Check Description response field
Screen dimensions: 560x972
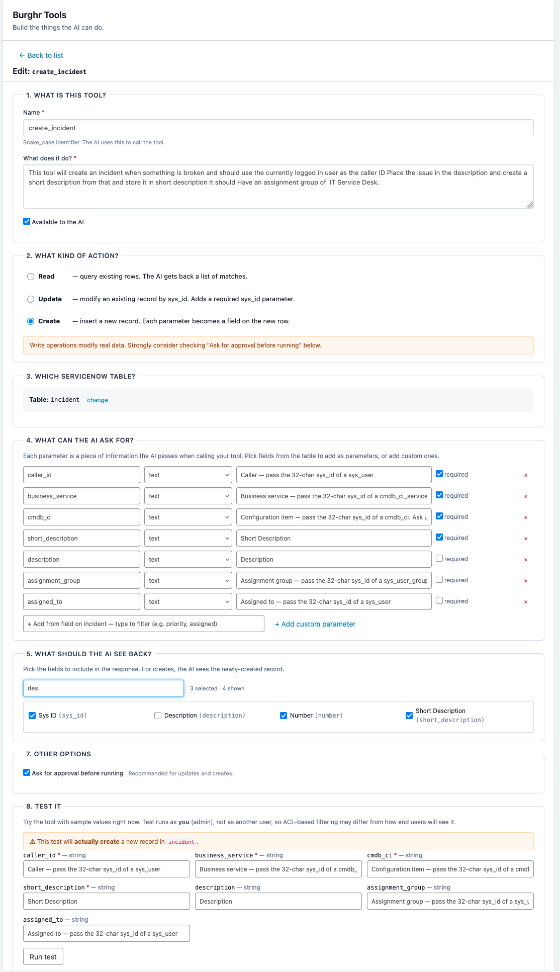[x=158, y=716]
